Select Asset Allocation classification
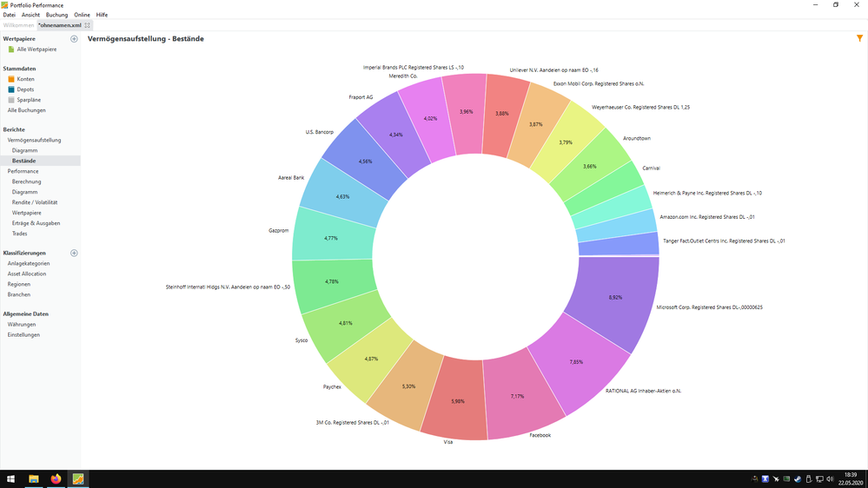868x488 pixels. 27,274
